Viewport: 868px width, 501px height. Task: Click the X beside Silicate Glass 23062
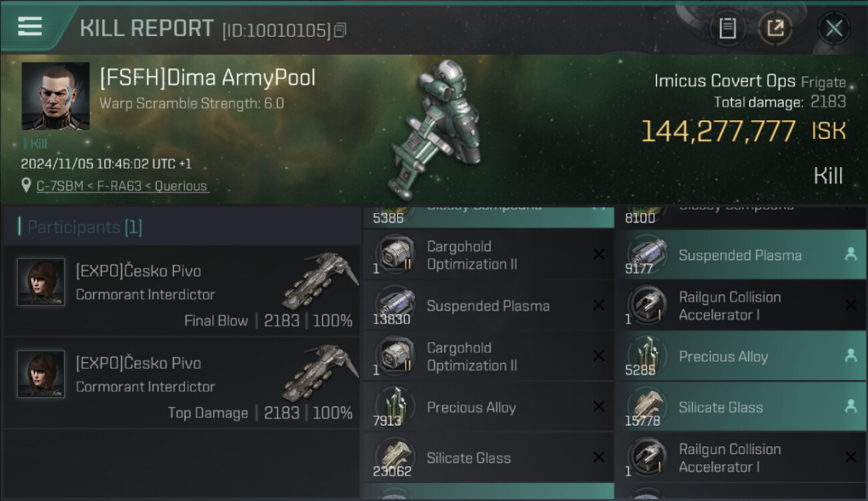[598, 458]
